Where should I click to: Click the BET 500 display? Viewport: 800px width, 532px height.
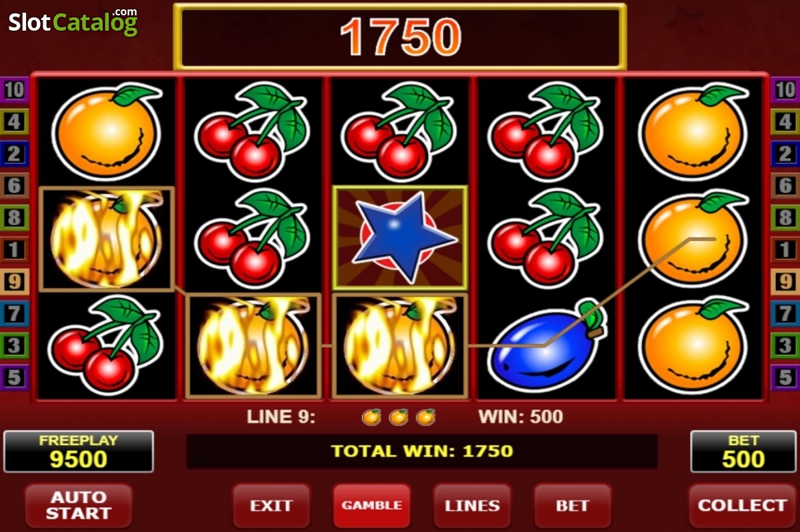[743, 451]
